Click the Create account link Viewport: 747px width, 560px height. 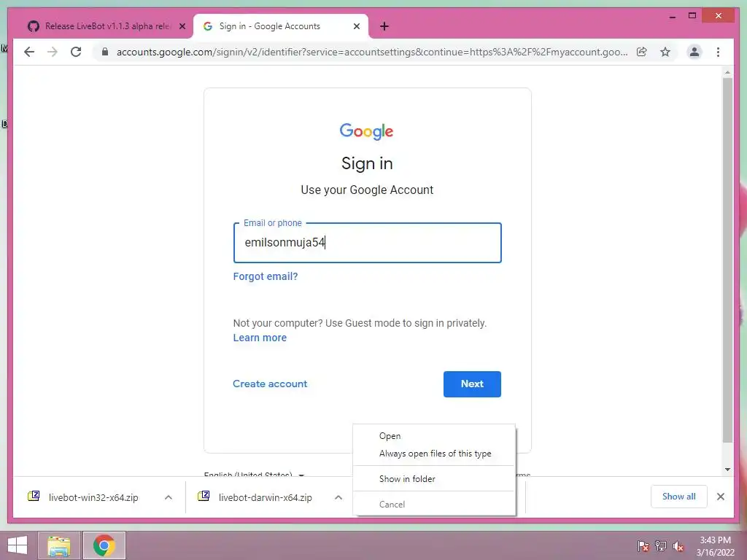(270, 384)
